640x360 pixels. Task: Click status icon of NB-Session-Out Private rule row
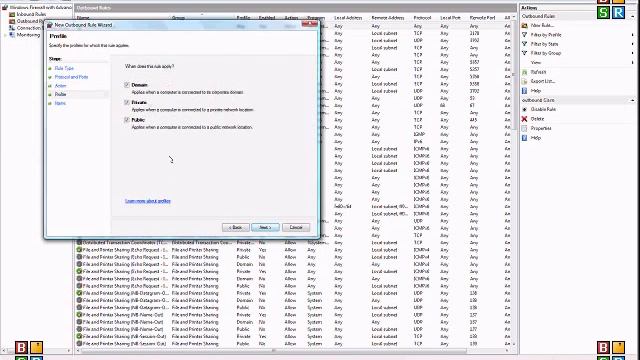point(79,336)
